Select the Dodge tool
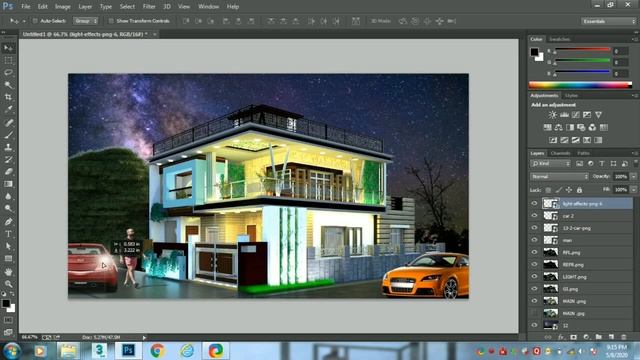This screenshot has height=360, width=640. tap(8, 208)
